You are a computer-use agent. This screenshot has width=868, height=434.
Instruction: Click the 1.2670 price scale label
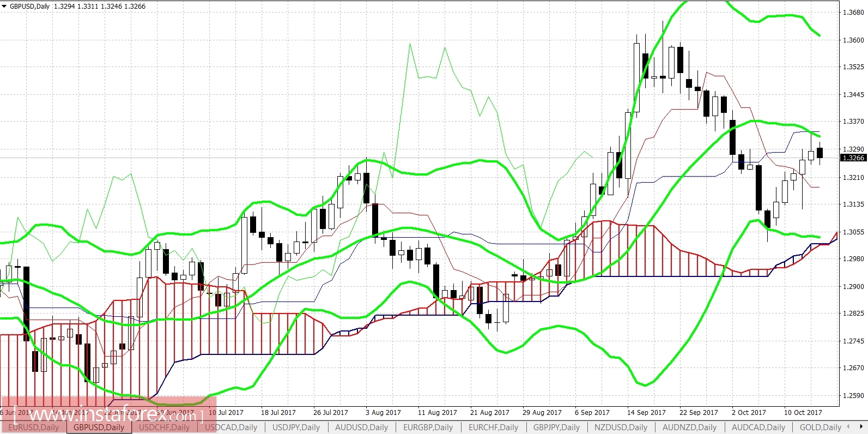(x=853, y=368)
